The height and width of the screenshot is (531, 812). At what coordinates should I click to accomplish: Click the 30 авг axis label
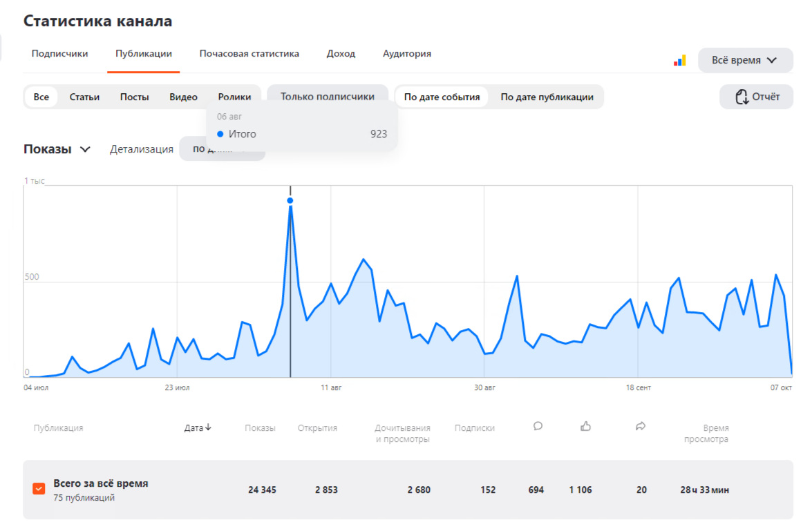484,387
